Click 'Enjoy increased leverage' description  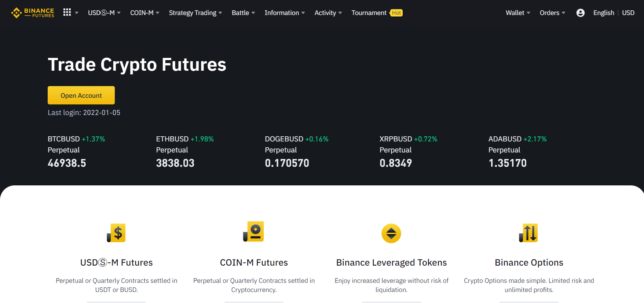pyautogui.click(x=391, y=285)
